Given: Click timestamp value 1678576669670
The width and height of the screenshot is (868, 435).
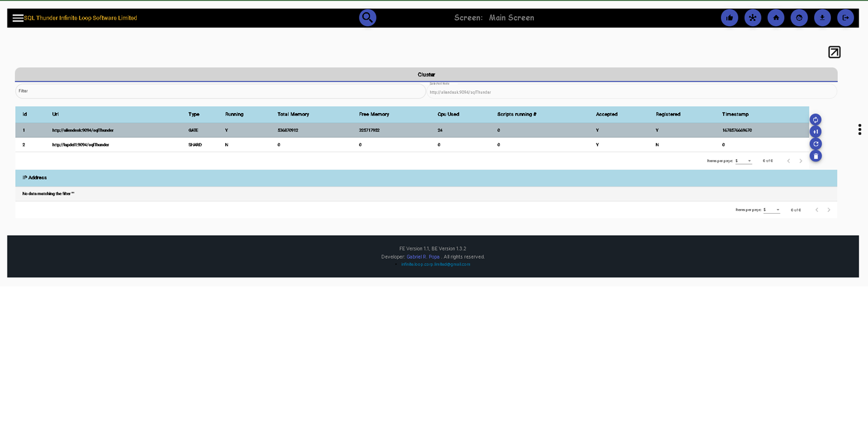Looking at the screenshot, I should 737,130.
